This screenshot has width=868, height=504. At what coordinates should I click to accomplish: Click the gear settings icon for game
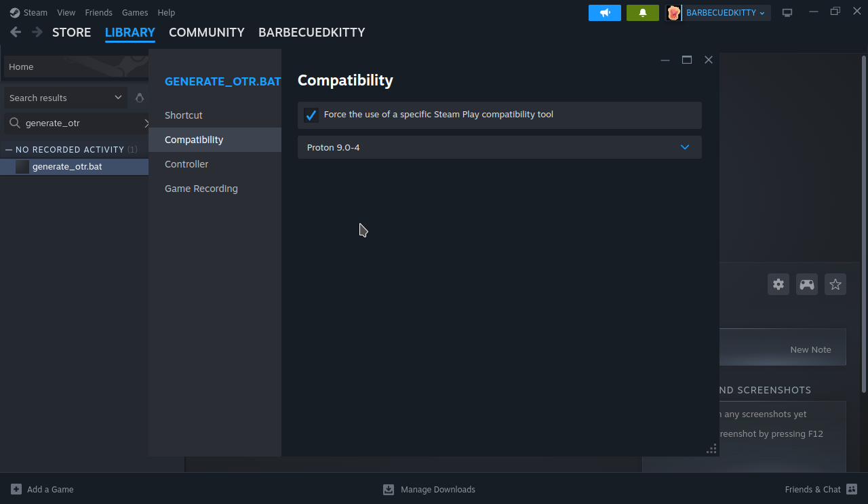coord(778,284)
